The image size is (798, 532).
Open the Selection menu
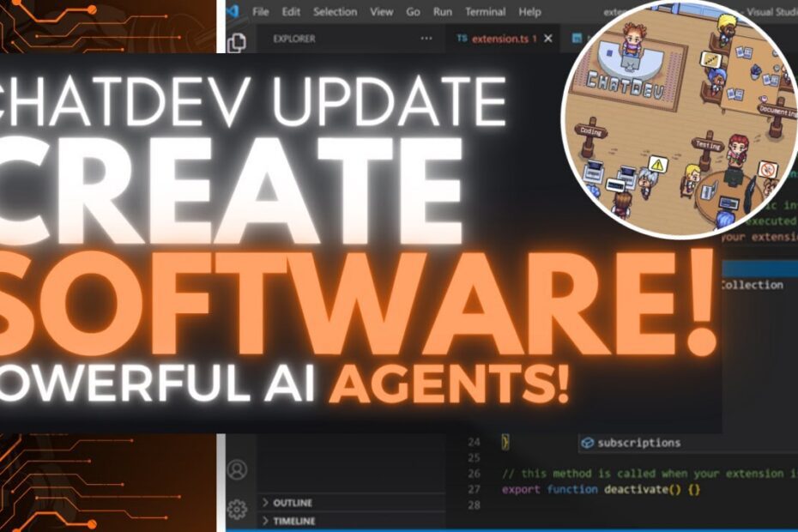point(335,12)
